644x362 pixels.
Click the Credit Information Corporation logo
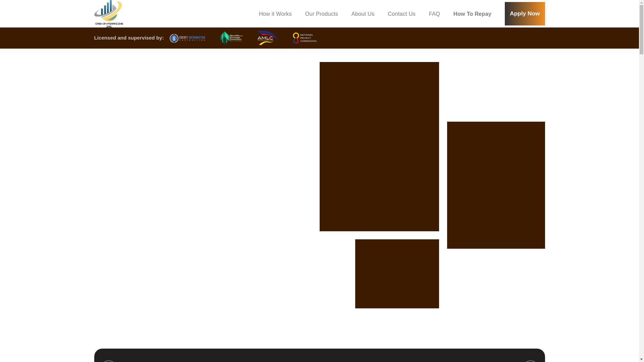pos(187,38)
